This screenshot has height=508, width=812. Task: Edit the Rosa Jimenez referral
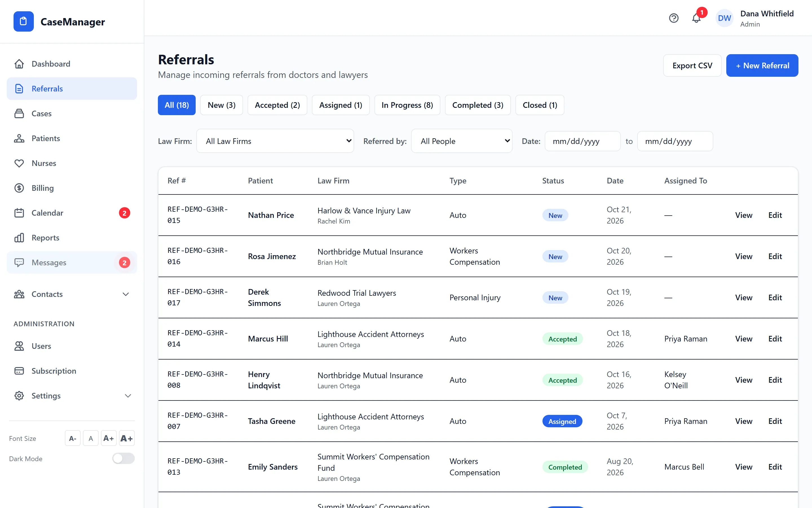pos(775,256)
